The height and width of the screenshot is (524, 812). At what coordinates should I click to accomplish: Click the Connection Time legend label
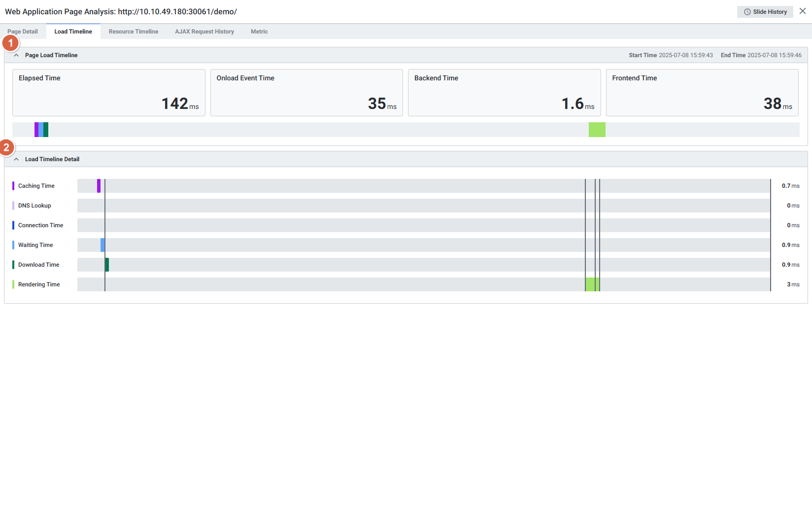pos(40,225)
